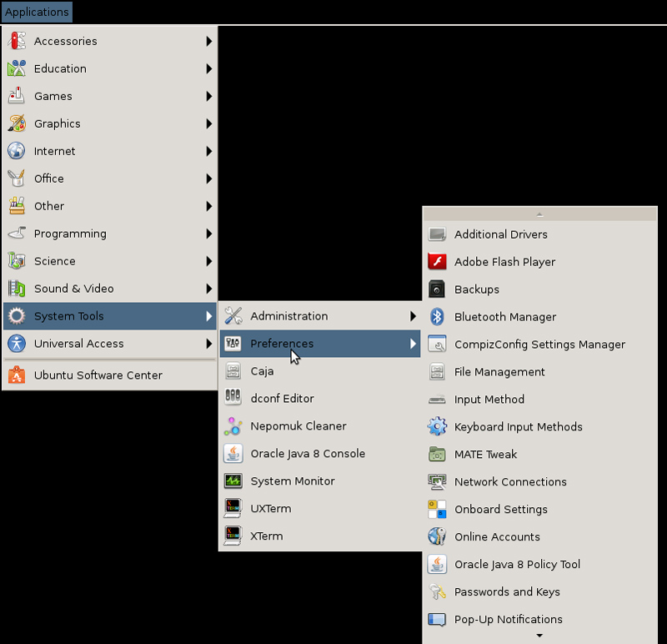The image size is (667, 644).
Task: Expand the Sound & Video submenu arrow
Action: [209, 289]
